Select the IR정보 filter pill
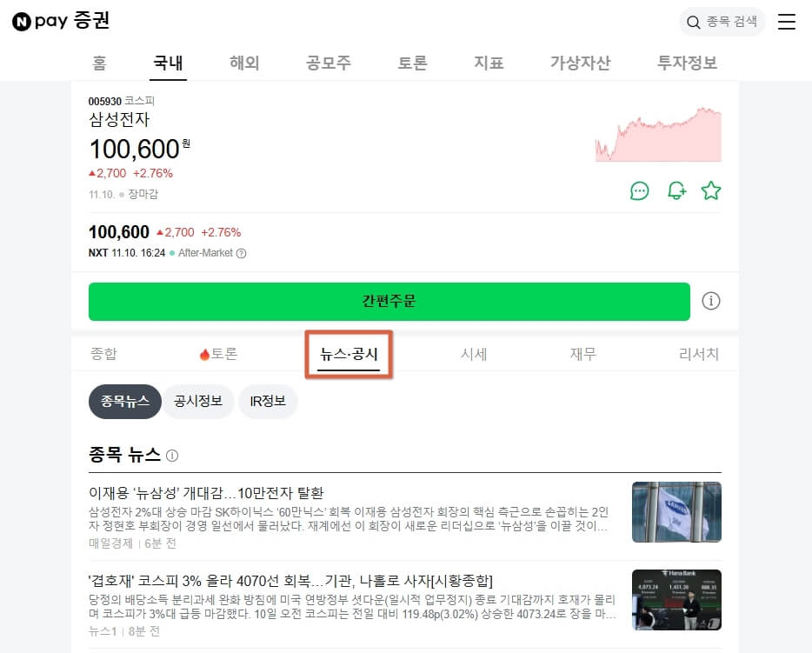 (268, 402)
